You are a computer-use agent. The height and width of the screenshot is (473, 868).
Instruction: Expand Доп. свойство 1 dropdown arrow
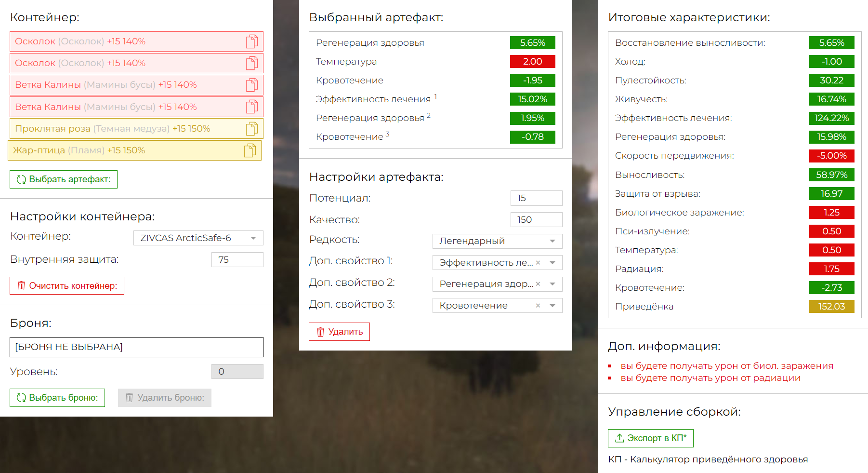point(552,263)
